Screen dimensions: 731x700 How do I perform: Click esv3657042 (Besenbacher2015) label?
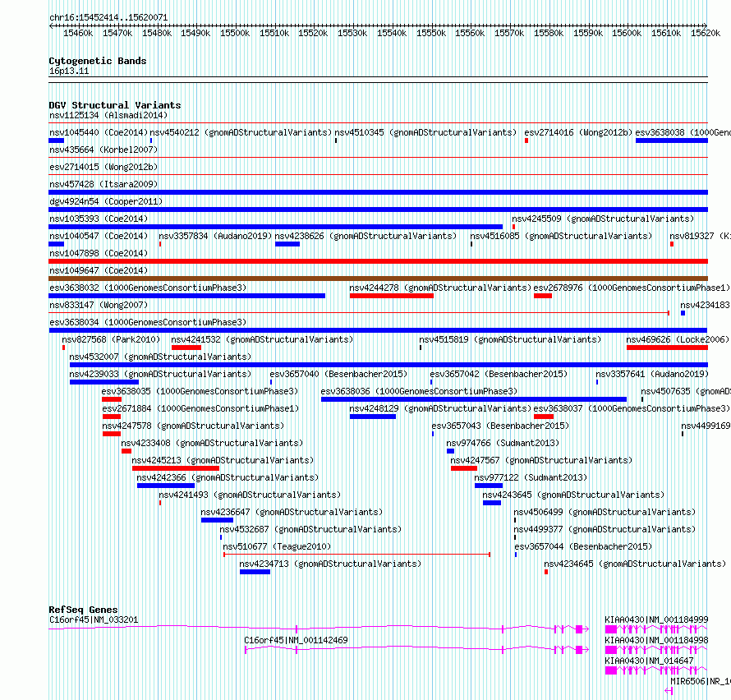pos(499,374)
